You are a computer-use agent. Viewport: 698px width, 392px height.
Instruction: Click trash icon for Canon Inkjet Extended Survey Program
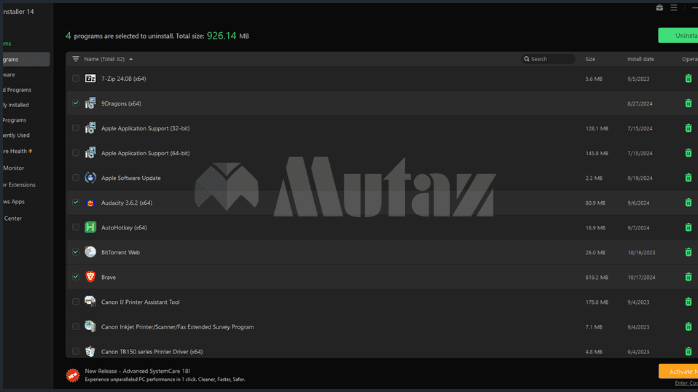coord(688,327)
